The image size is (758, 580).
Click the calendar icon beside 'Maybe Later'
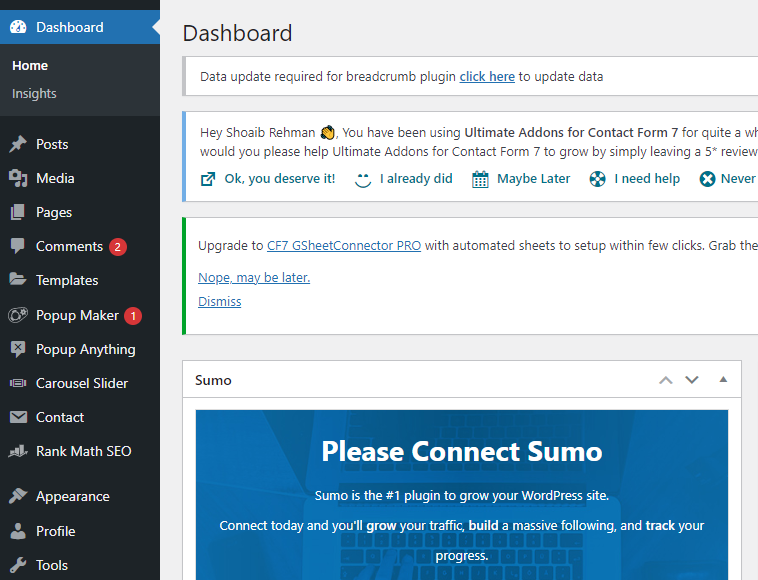coord(480,179)
